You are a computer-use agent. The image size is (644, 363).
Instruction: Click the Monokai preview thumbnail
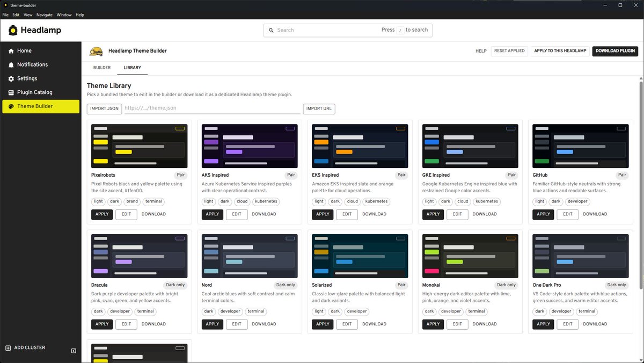coord(471,256)
